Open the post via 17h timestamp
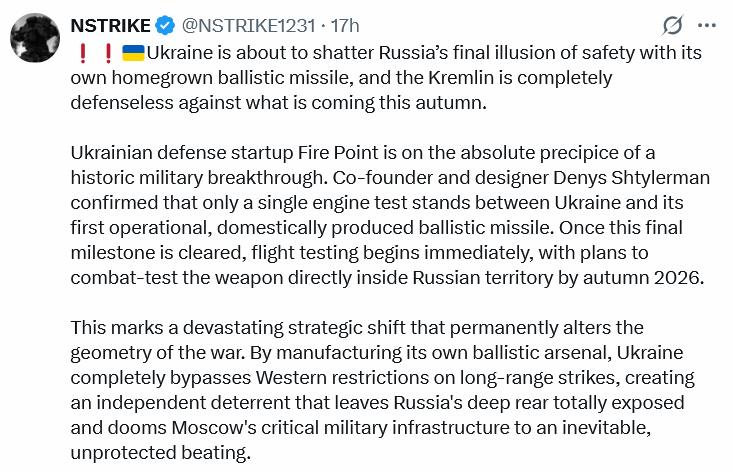 coord(345,25)
